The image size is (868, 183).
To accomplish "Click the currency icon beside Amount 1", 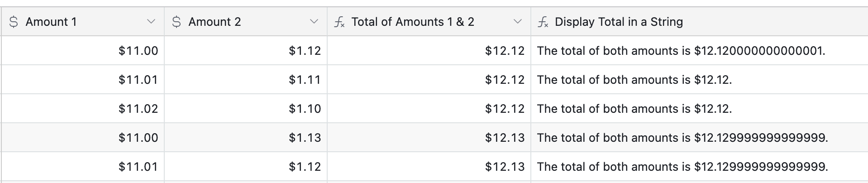I will point(14,22).
